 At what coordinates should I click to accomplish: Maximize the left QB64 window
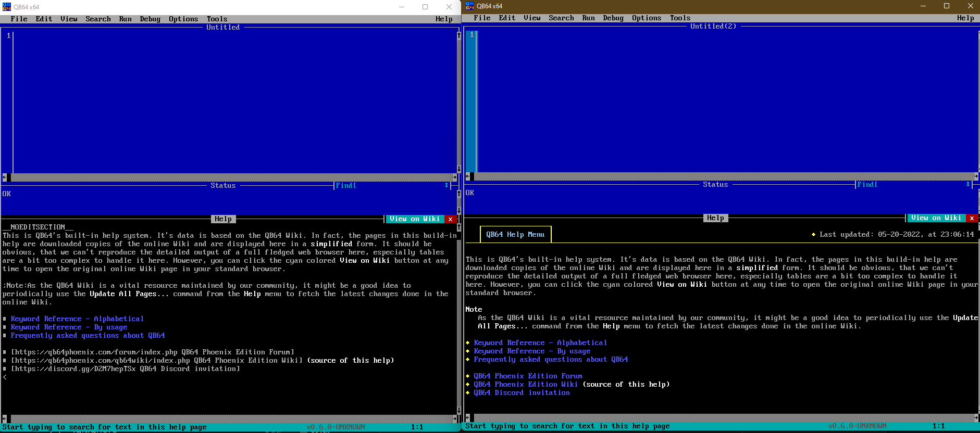coord(425,7)
